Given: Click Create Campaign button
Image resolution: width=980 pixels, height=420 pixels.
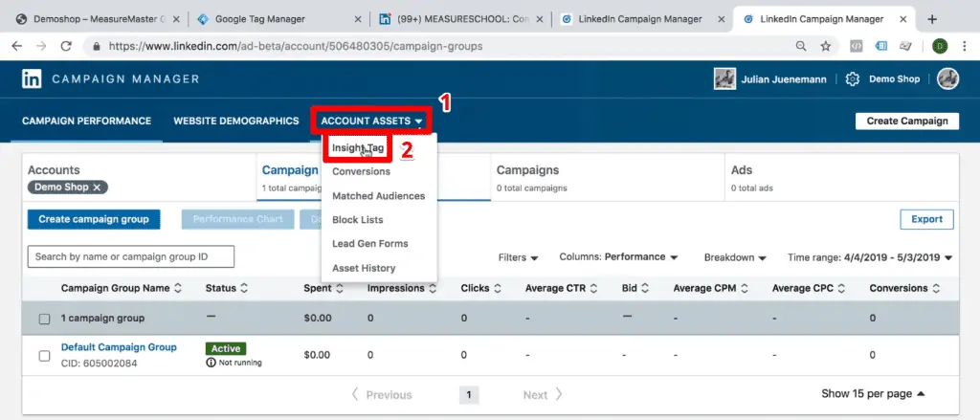Looking at the screenshot, I should (x=907, y=122).
